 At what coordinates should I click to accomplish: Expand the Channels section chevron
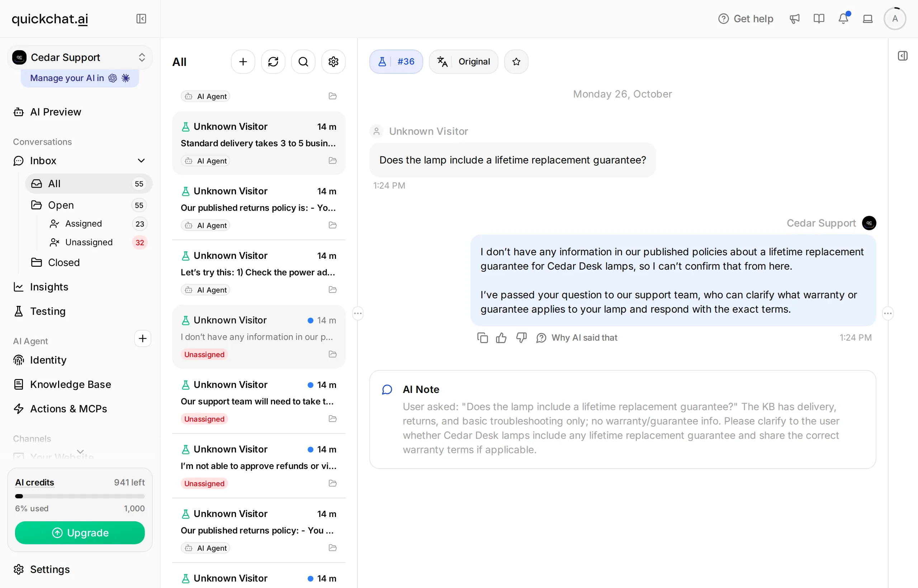80,451
